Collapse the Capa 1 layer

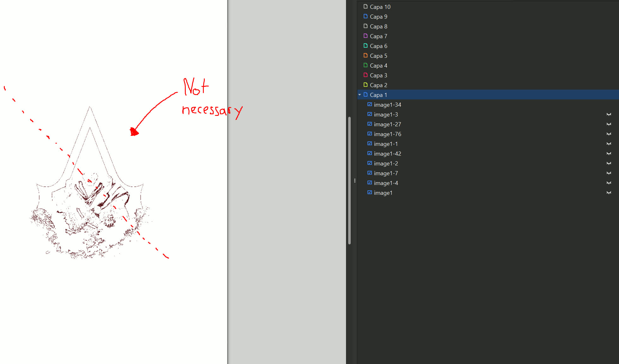360,95
